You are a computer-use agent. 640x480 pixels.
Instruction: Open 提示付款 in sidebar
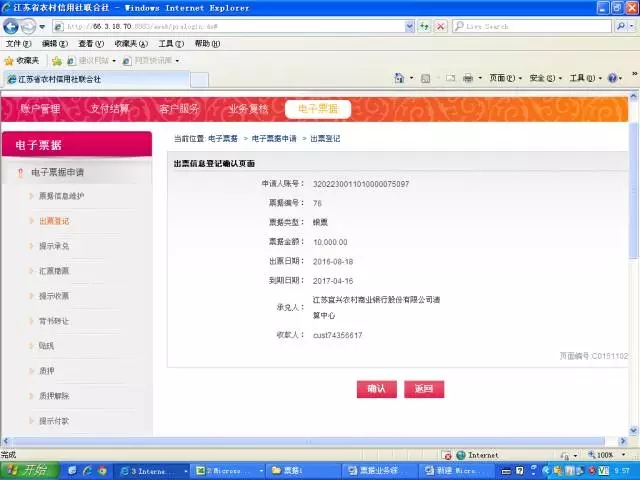pos(54,421)
